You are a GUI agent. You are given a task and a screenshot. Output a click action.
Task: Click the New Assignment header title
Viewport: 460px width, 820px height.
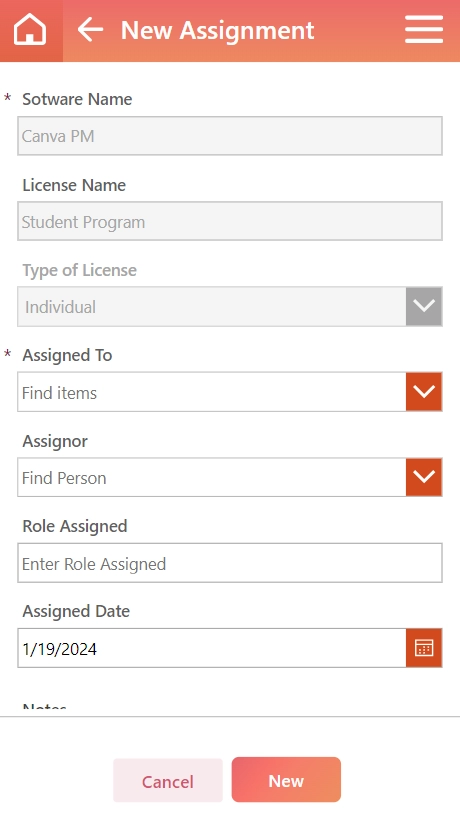pos(217,30)
